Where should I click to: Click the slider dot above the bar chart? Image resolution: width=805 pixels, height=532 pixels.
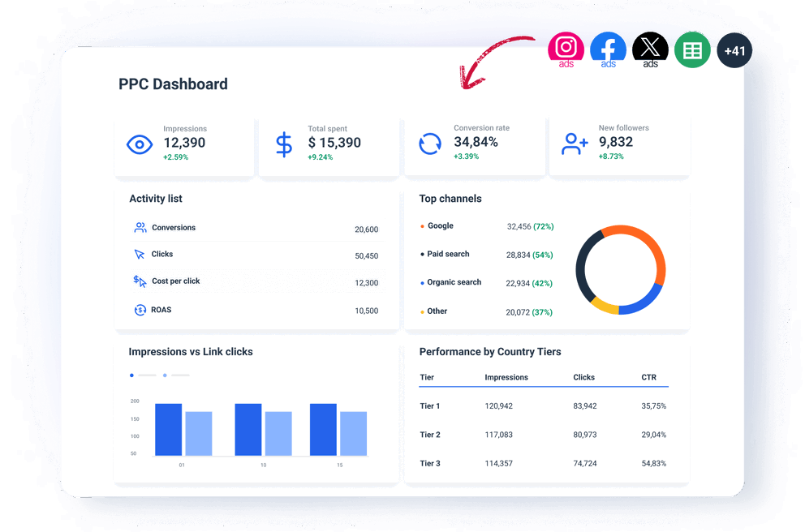click(x=131, y=375)
